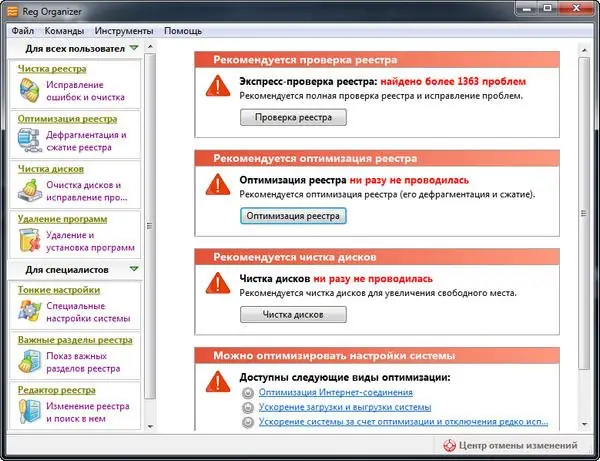Click the Оптимизация реестра button

tap(293, 216)
